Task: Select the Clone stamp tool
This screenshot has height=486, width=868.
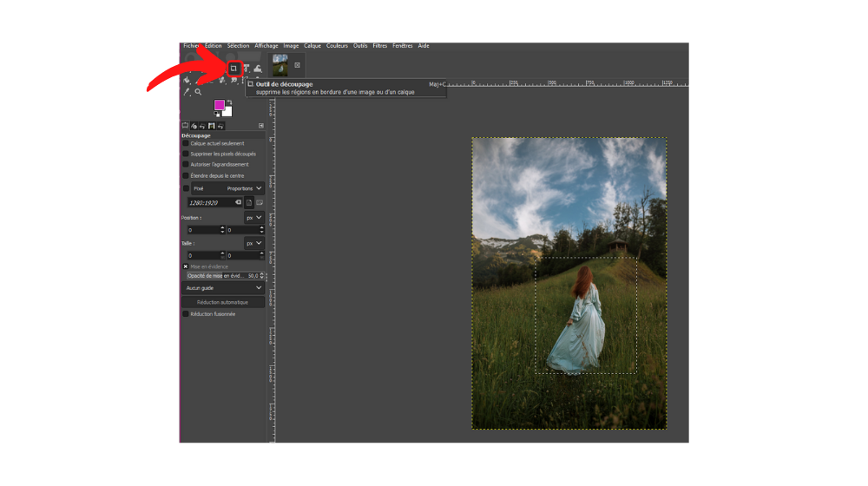Action: pos(222,80)
